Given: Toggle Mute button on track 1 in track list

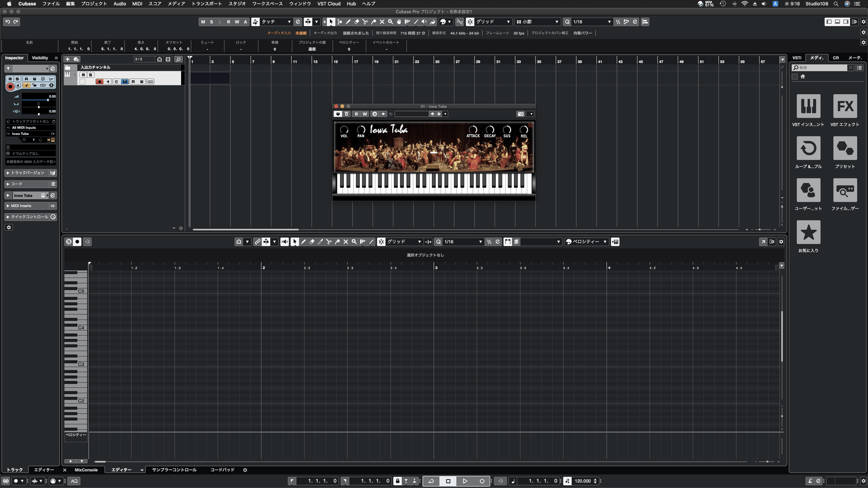Looking at the screenshot, I should [83, 75].
